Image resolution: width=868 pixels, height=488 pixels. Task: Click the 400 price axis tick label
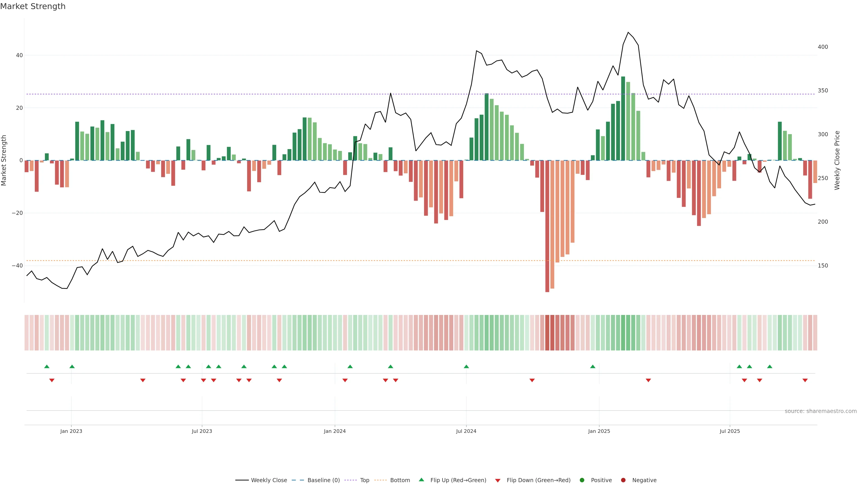pyautogui.click(x=823, y=47)
